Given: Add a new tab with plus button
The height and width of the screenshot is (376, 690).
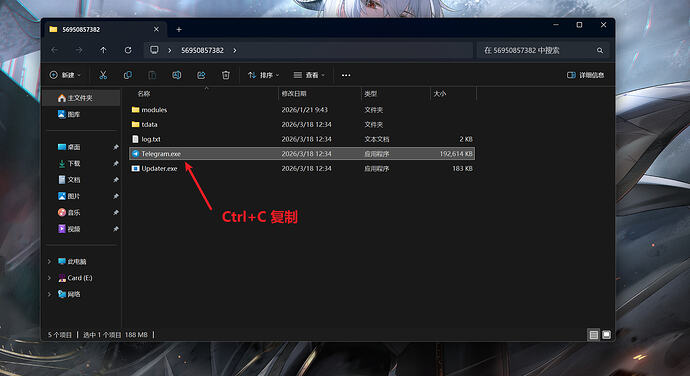Looking at the screenshot, I should (x=179, y=29).
